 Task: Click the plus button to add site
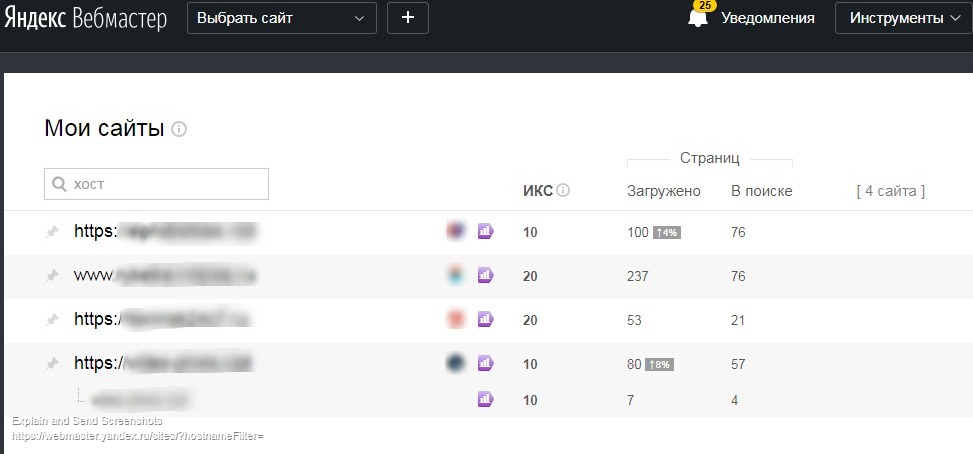pyautogui.click(x=407, y=18)
